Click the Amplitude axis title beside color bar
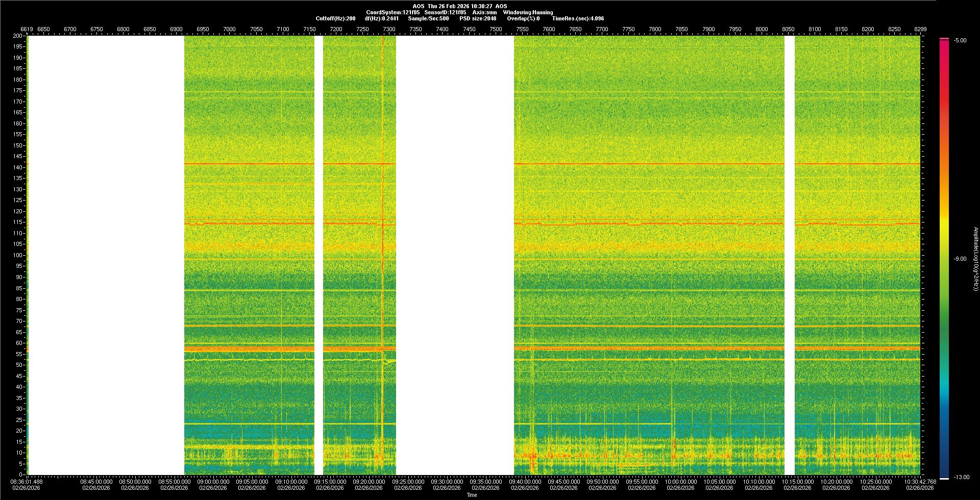The height and width of the screenshot is (500, 980). click(975, 259)
